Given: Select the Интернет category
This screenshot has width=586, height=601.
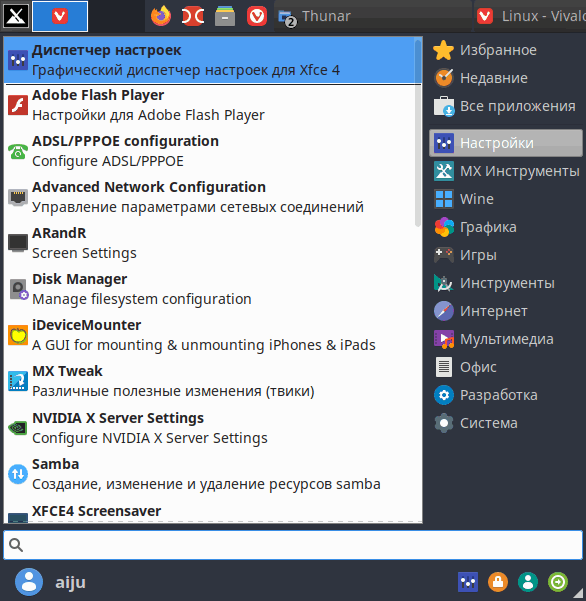Looking at the screenshot, I should 506,311.
